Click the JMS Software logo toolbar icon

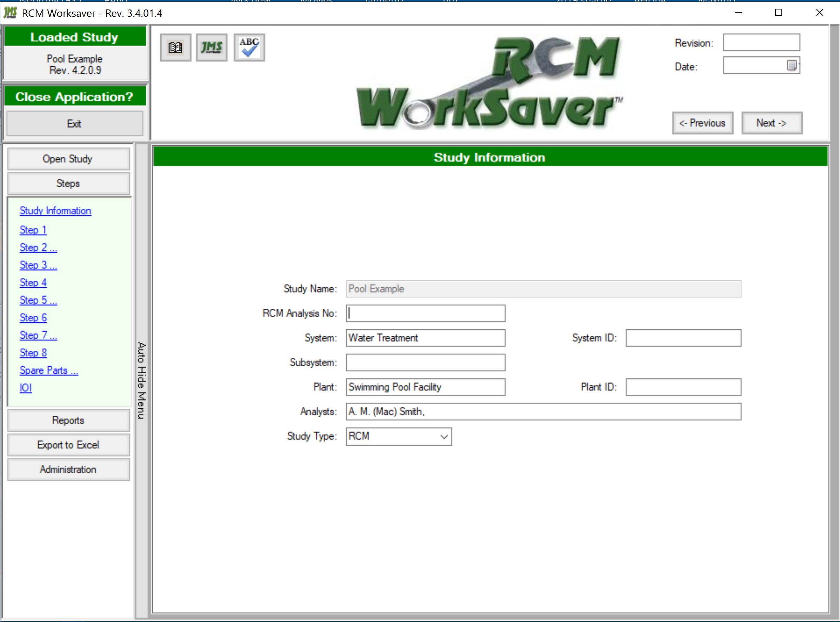(x=212, y=47)
